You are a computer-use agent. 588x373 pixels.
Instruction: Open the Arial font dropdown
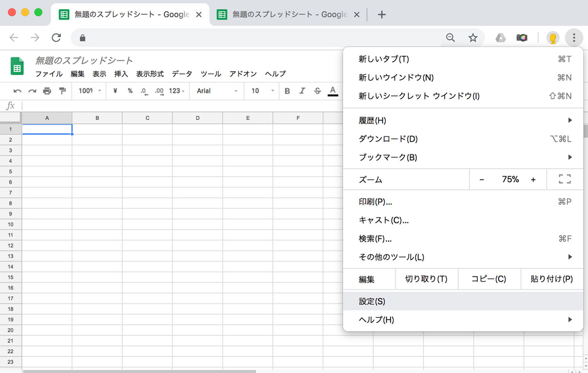(x=217, y=91)
